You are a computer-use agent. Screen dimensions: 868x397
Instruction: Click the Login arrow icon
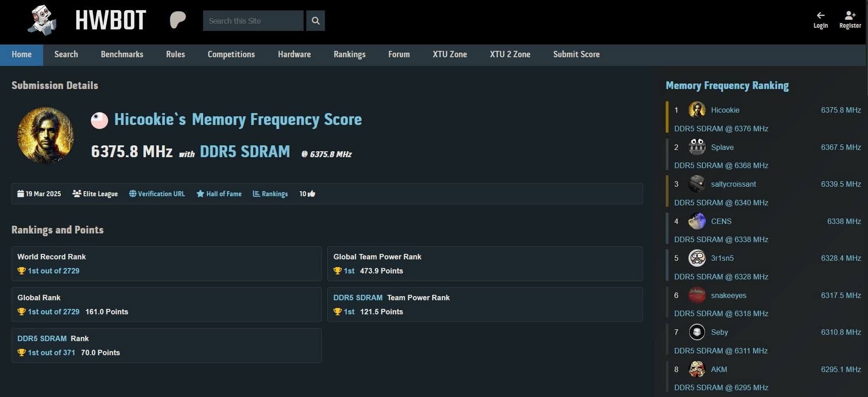820,16
